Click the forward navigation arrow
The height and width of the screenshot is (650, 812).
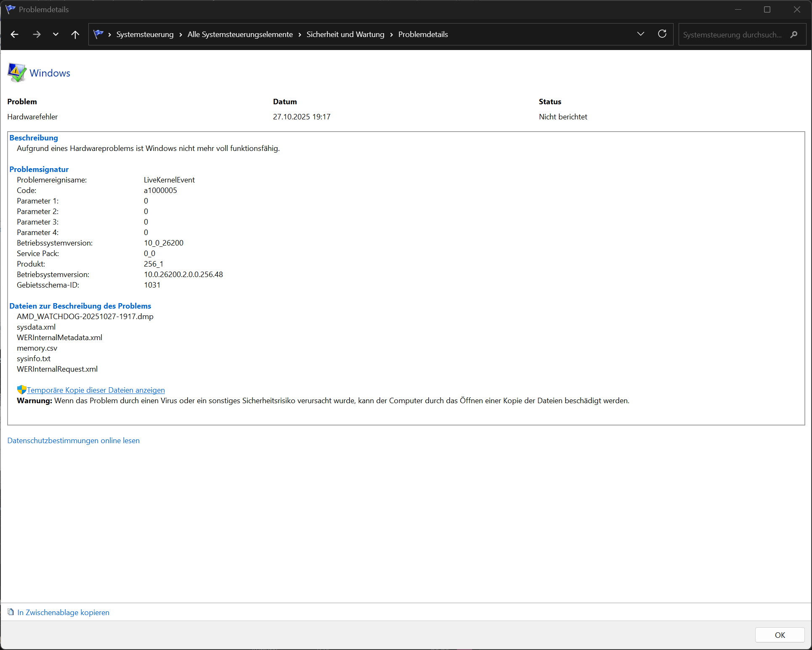point(37,34)
